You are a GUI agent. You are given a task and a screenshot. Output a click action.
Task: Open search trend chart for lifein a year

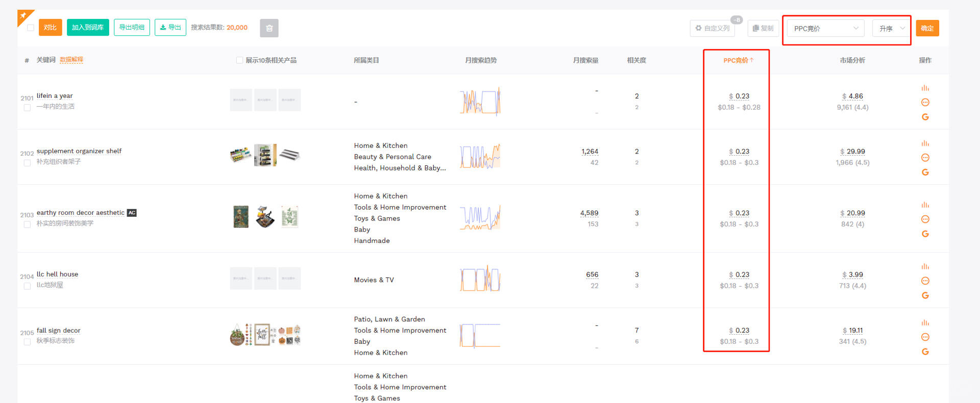(480, 101)
